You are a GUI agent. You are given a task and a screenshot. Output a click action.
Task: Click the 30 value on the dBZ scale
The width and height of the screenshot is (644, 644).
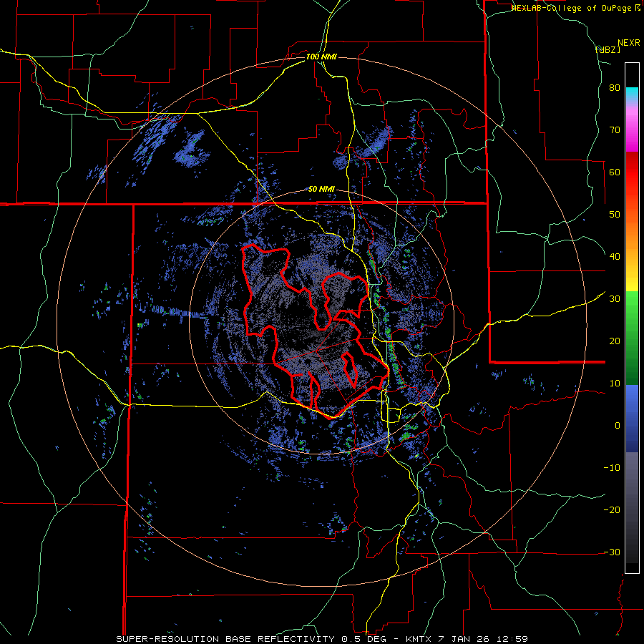tap(615, 299)
